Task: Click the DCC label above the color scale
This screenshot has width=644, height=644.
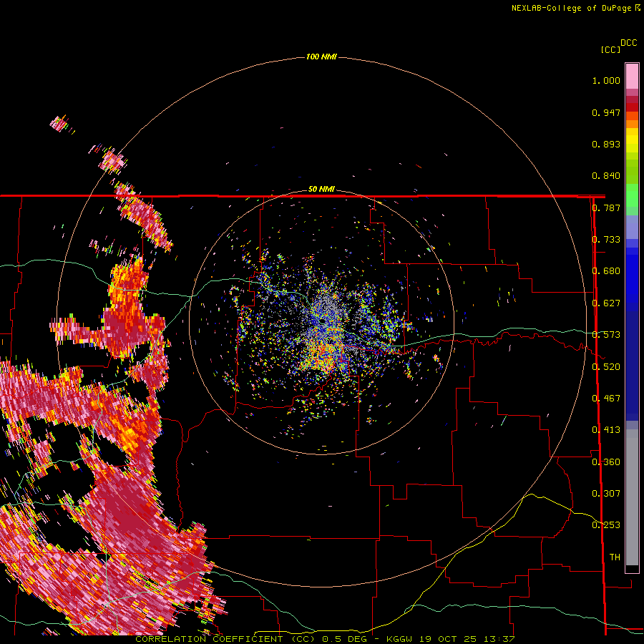Action: pyautogui.click(x=629, y=43)
